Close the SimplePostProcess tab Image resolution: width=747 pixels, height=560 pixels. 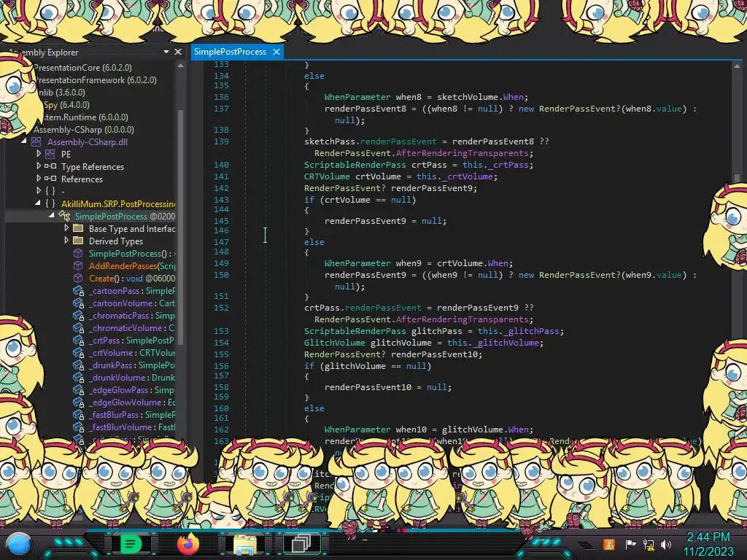[x=276, y=52]
